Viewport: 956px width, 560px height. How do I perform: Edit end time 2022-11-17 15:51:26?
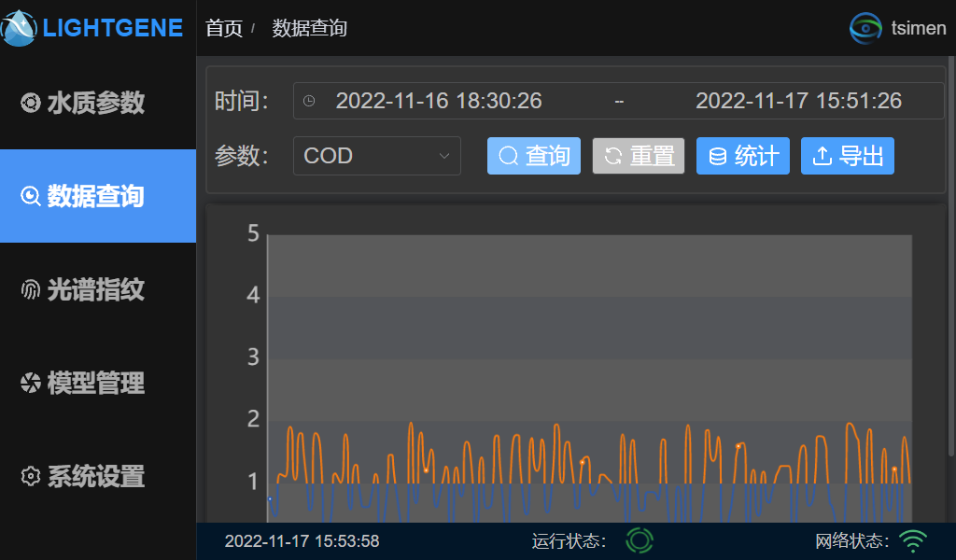point(798,101)
